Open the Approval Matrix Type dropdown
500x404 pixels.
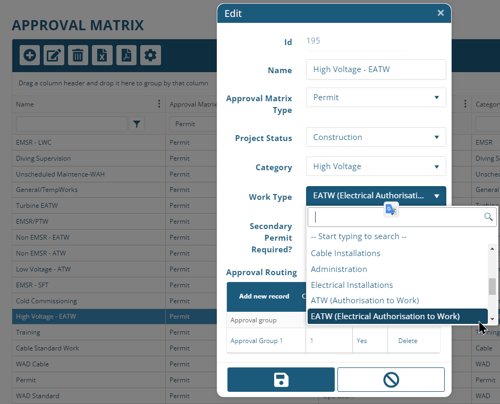click(x=376, y=97)
